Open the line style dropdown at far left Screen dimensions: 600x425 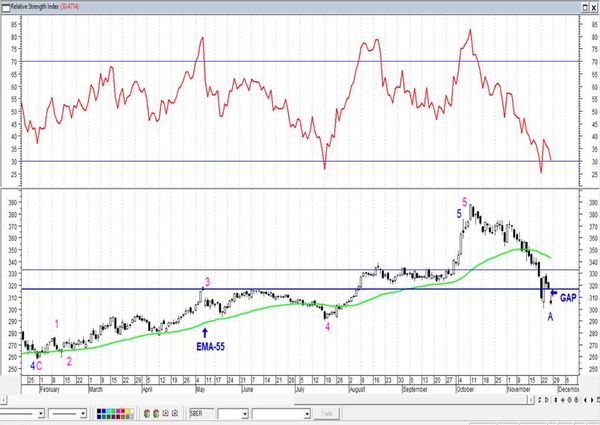point(41,414)
